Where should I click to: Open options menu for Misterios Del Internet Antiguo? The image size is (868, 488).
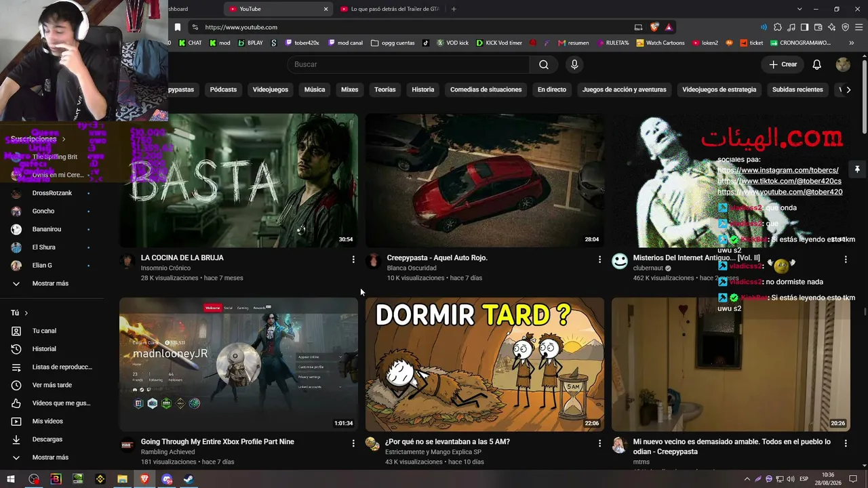(846, 260)
